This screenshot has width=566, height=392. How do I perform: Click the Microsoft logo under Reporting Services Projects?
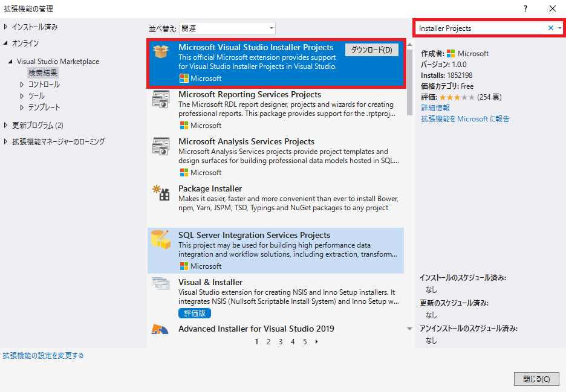coord(184,126)
